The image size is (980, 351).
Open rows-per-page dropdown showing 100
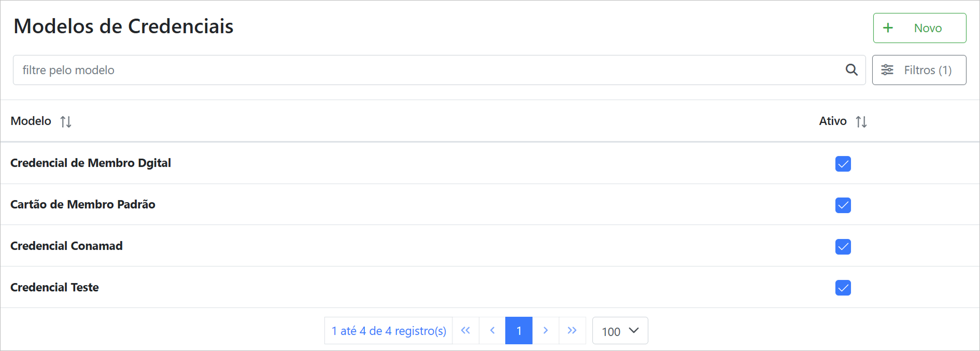tap(620, 331)
